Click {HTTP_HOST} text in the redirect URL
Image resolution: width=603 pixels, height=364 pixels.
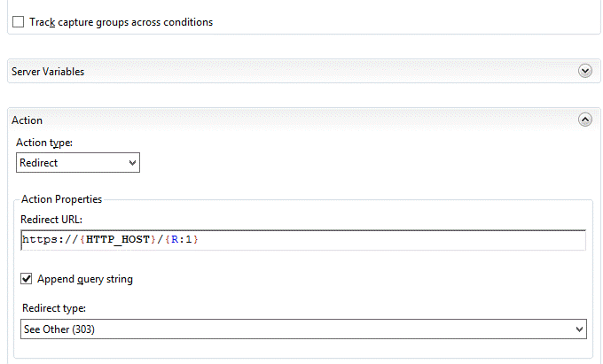117,240
